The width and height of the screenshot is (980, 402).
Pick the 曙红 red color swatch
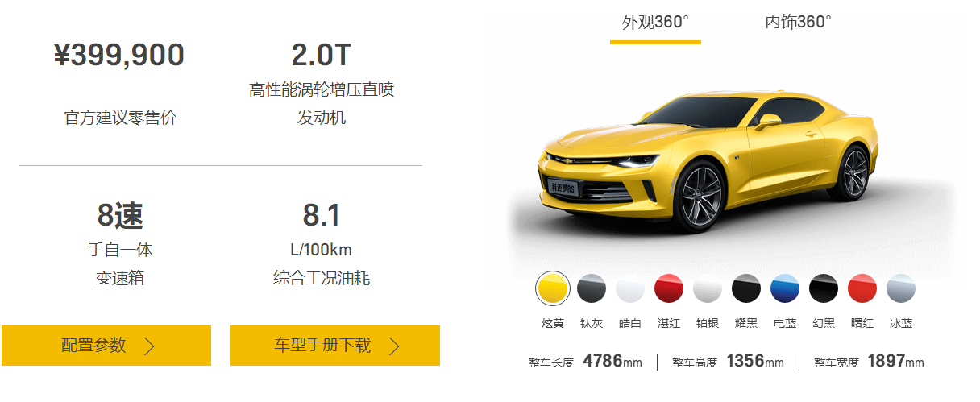(862, 288)
